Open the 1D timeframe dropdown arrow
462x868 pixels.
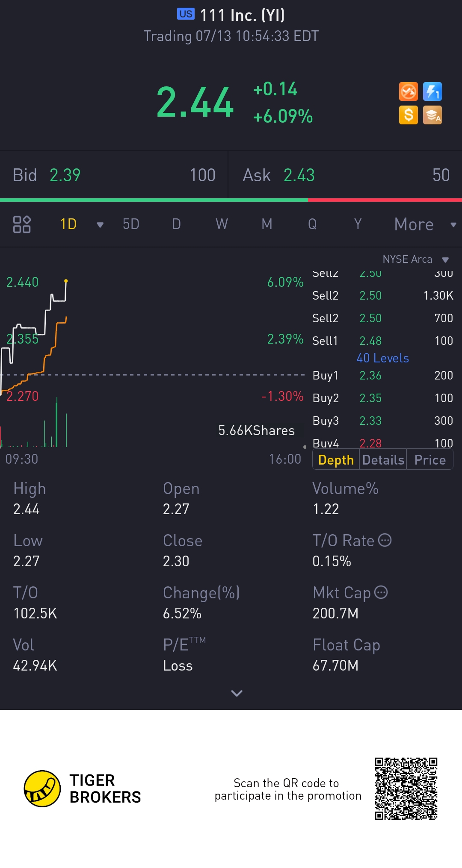click(100, 225)
